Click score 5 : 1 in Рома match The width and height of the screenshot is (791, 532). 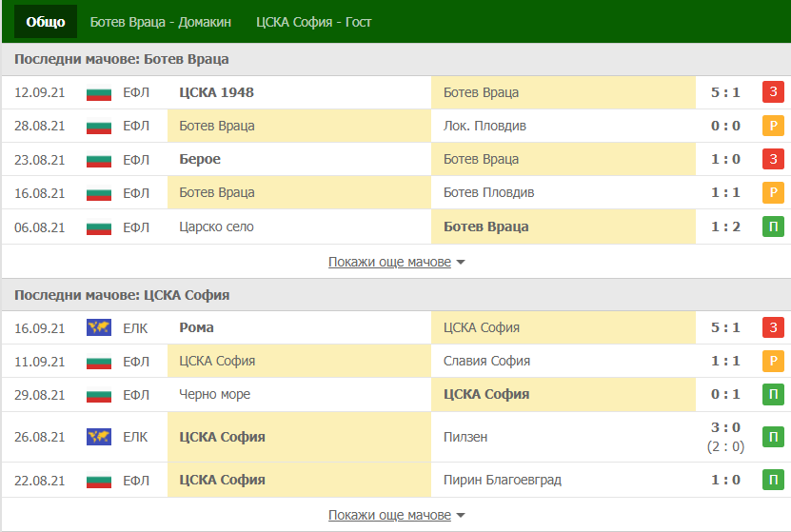[725, 327]
